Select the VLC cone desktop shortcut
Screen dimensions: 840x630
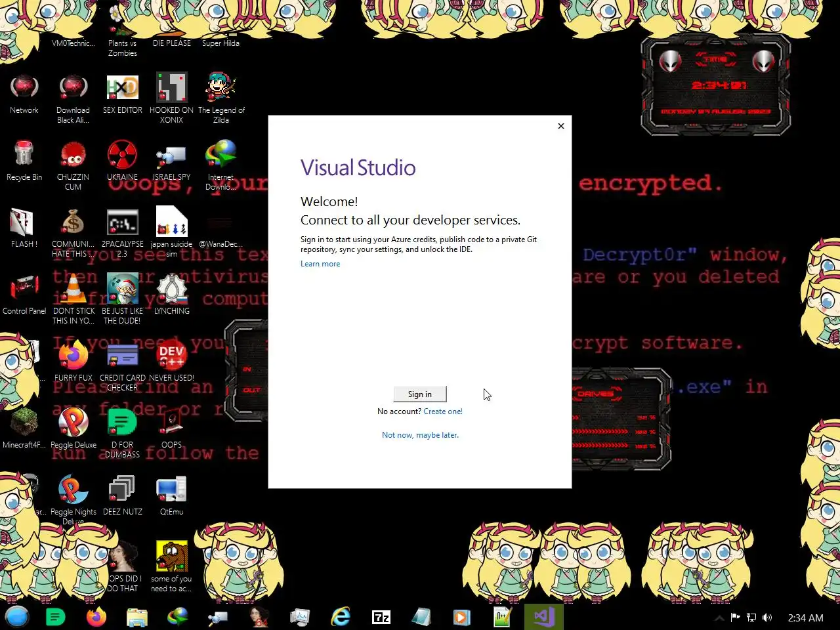(73, 299)
